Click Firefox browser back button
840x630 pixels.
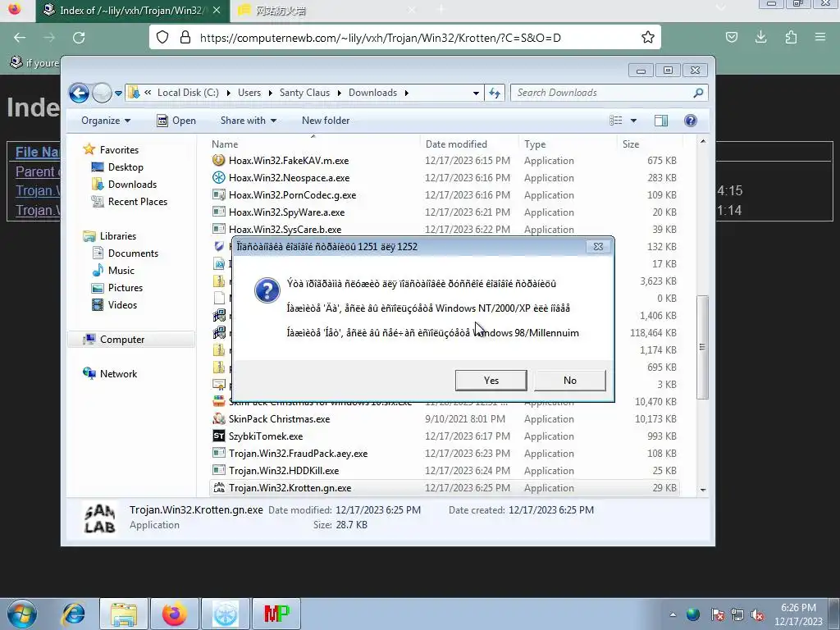(20, 38)
